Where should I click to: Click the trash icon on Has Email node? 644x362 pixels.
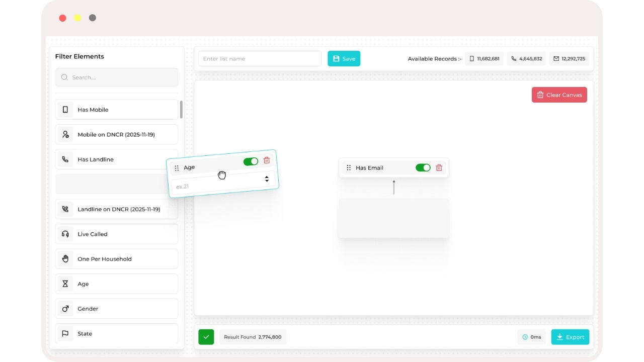[x=439, y=168]
